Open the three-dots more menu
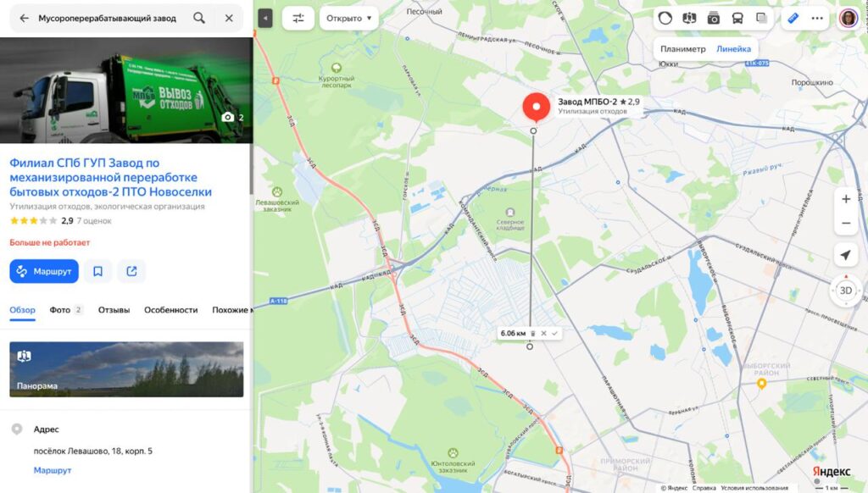 [817, 19]
